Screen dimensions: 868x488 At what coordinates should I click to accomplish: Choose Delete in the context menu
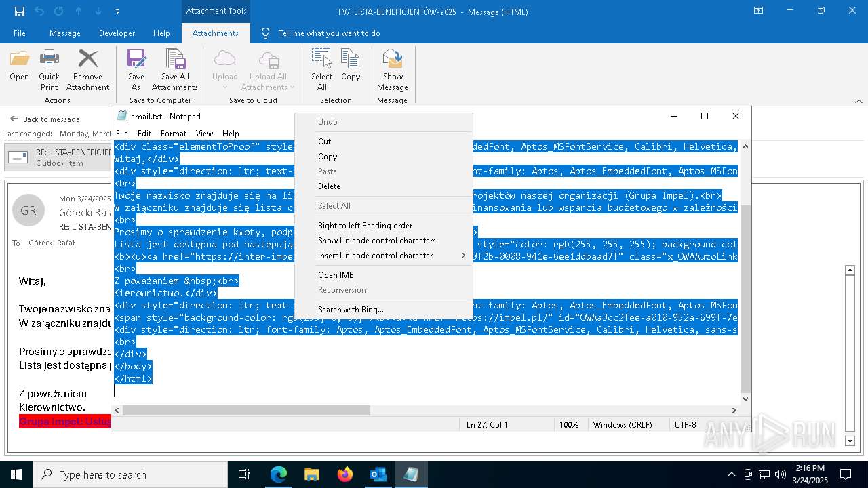[x=383, y=186]
